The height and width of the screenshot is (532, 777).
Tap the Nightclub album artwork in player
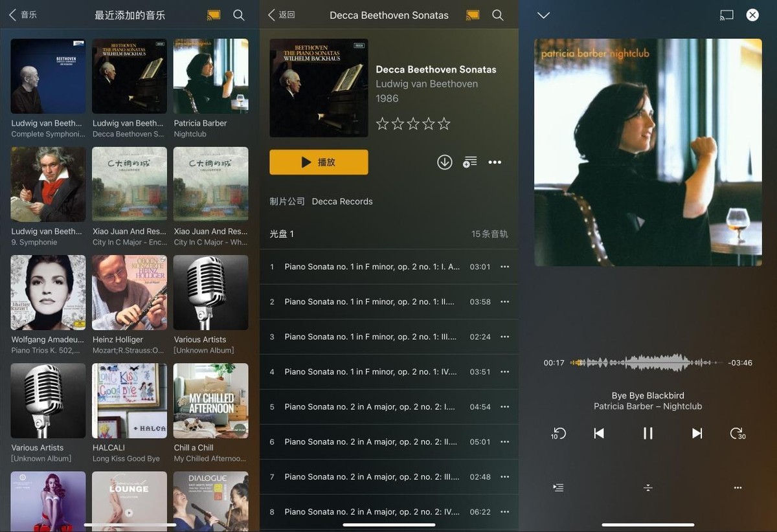point(647,152)
